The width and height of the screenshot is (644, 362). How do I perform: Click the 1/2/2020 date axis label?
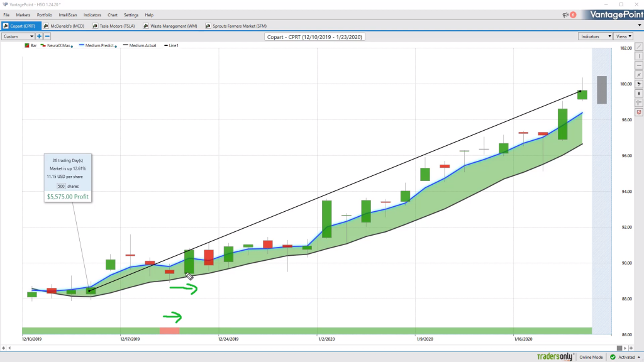pos(326,339)
